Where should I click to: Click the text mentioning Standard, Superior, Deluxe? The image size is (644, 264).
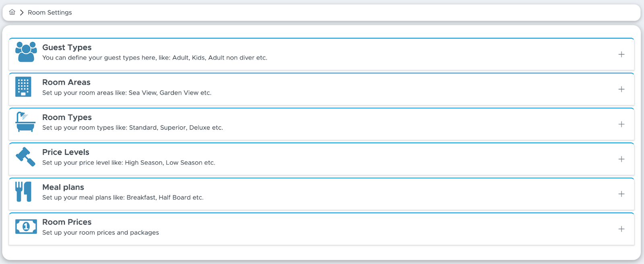(x=132, y=128)
